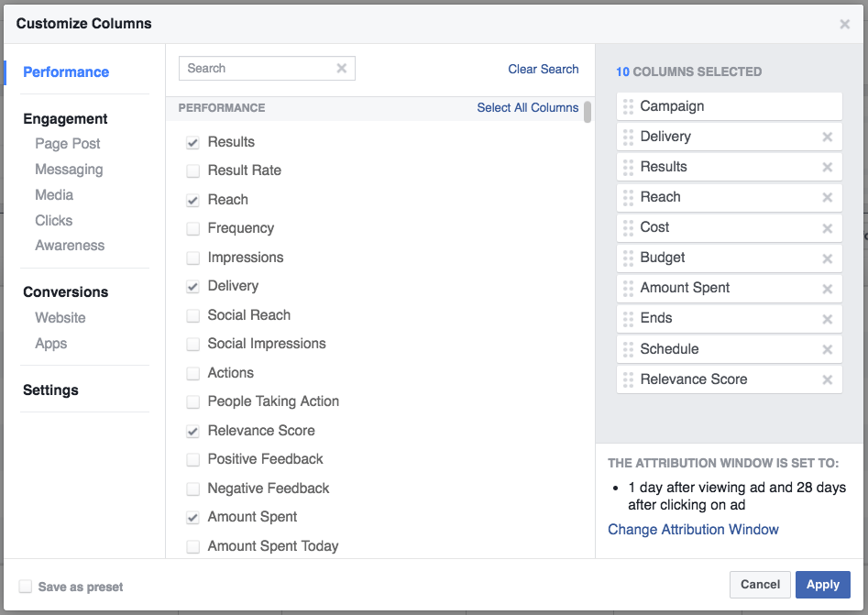Click Select All Columns link
Viewport: 868px width, 615px height.
click(527, 107)
